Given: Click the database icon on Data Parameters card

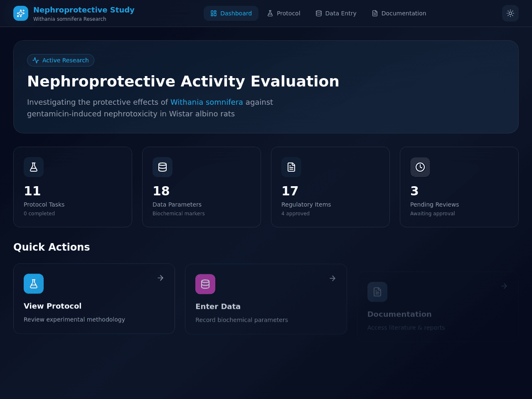Looking at the screenshot, I should point(163,167).
